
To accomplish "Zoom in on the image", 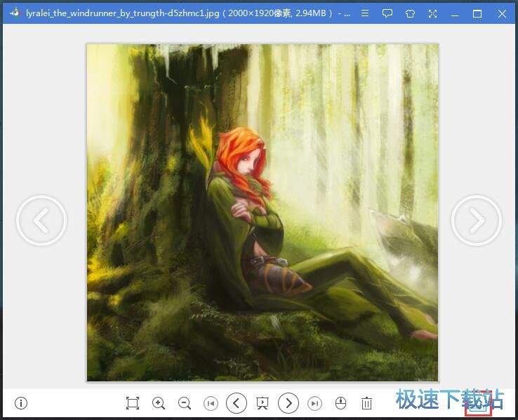I will (159, 403).
